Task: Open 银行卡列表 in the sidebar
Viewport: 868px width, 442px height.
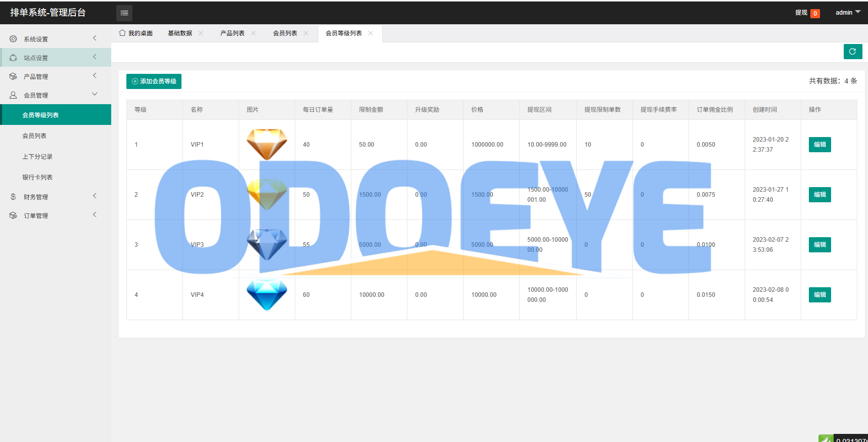Action: tap(37, 178)
